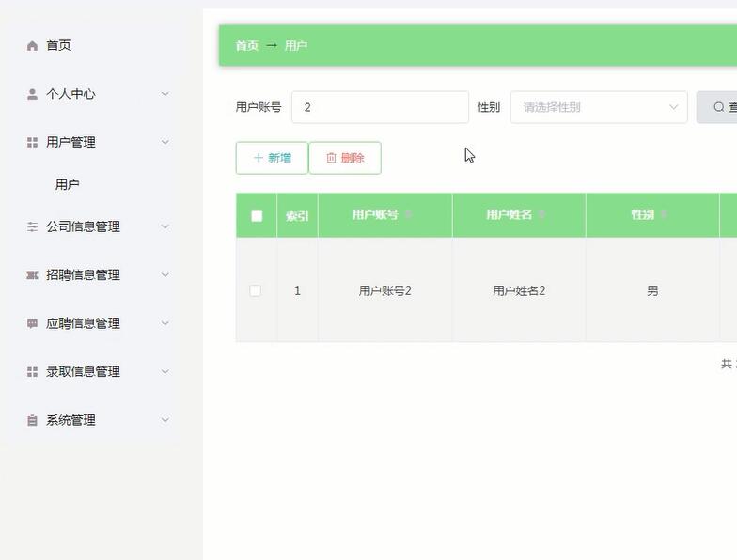The height and width of the screenshot is (560, 737).
Task: Expand 应聘信息管理 menu chevron
Action: [x=165, y=323]
